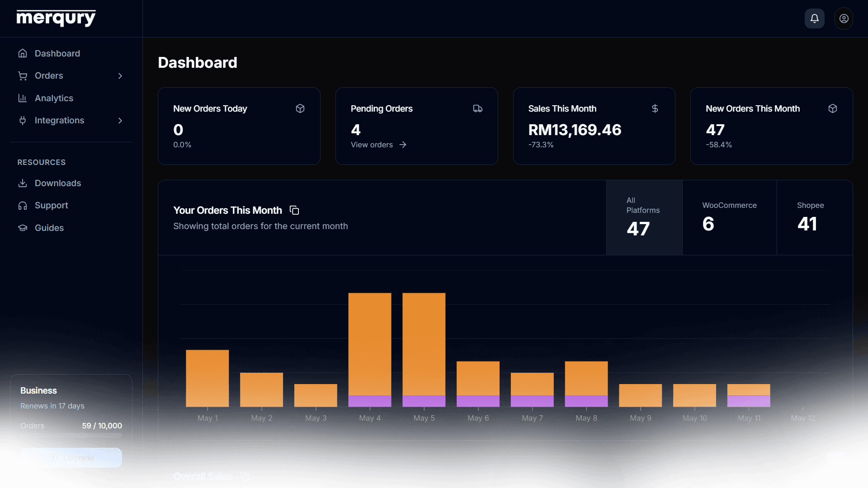The width and height of the screenshot is (868, 488).
Task: Click the box icon on New Orders This Month card
Action: click(833, 108)
